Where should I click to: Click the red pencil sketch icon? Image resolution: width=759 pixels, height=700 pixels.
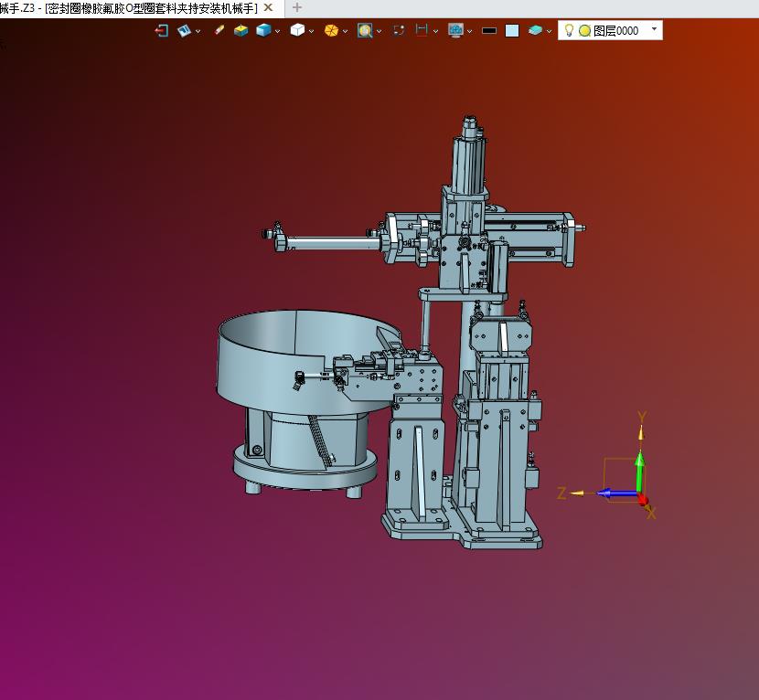pos(219,30)
